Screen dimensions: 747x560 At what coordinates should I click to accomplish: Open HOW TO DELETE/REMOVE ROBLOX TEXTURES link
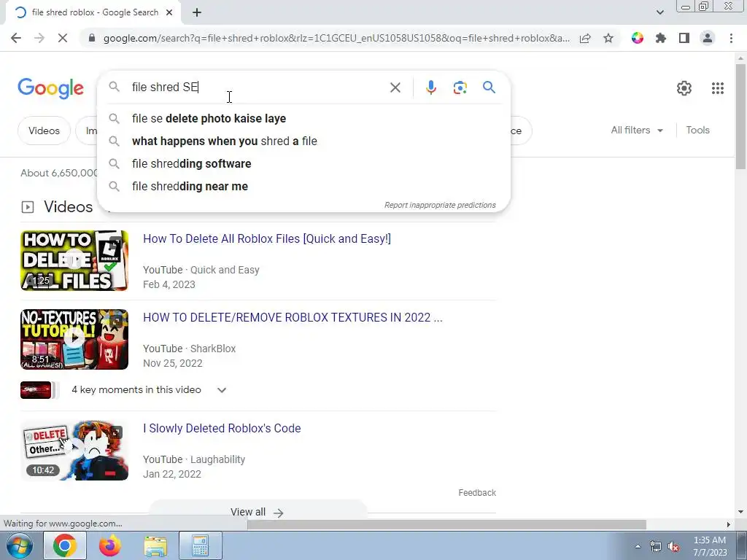pyautogui.click(x=293, y=318)
